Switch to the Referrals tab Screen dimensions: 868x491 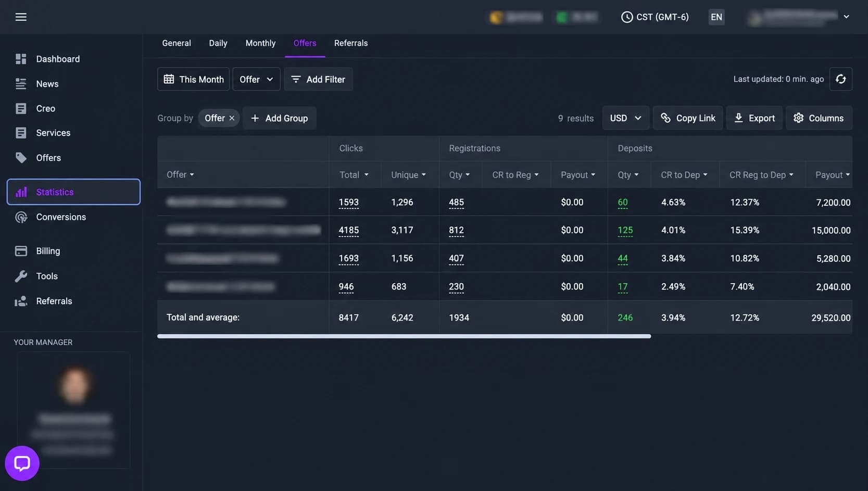coord(351,43)
